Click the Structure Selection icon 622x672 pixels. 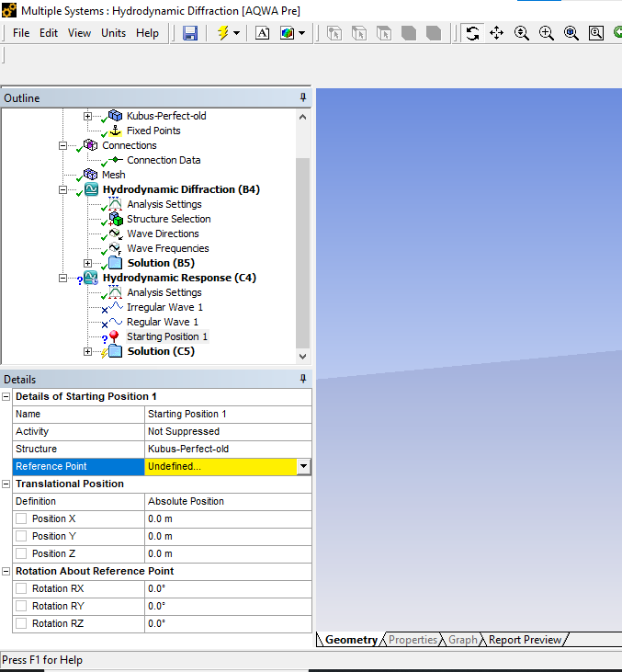[116, 219]
